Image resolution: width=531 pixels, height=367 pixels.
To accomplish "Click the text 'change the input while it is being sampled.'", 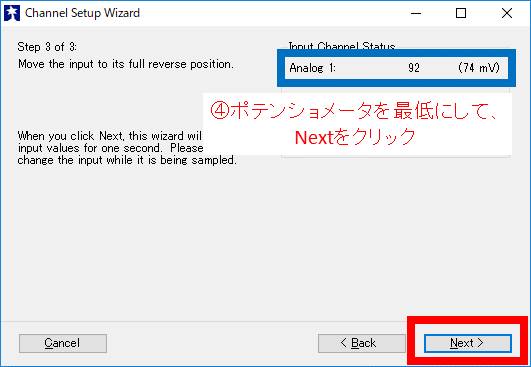I will coord(127,160).
